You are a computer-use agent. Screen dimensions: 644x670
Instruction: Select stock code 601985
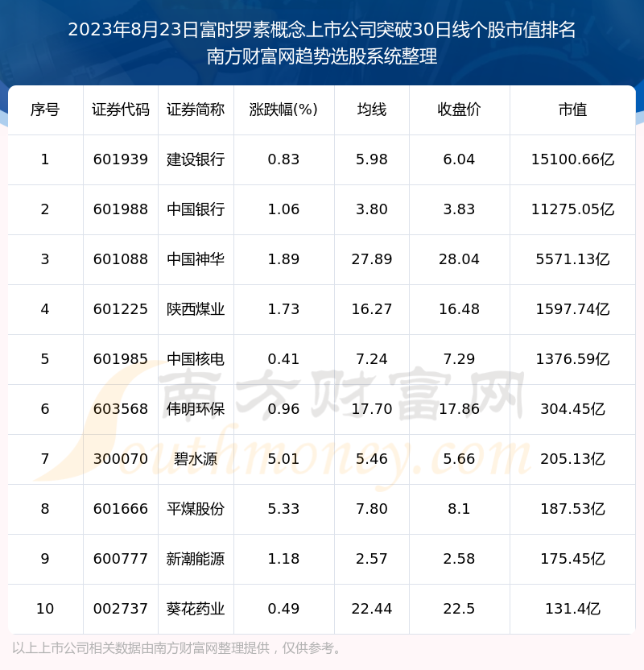click(x=121, y=359)
